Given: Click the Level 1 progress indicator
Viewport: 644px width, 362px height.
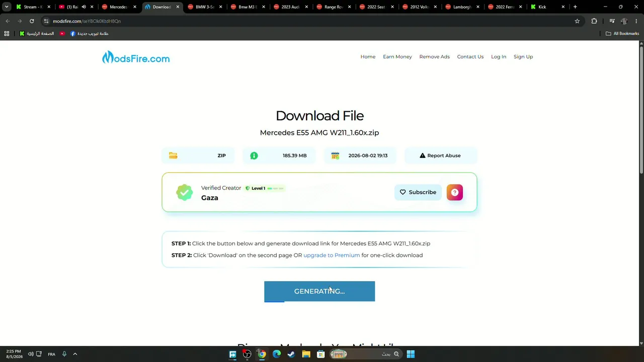Looking at the screenshot, I should click(x=265, y=188).
